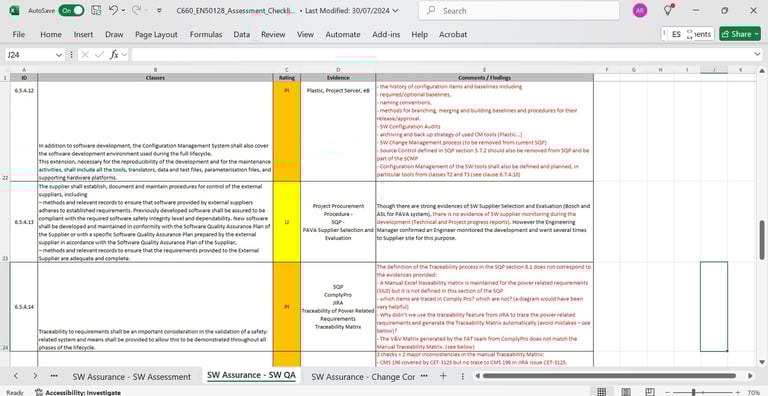This screenshot has height=396, width=768.
Task: Click the vertical scrollbar down arrow
Action: pos(762,362)
